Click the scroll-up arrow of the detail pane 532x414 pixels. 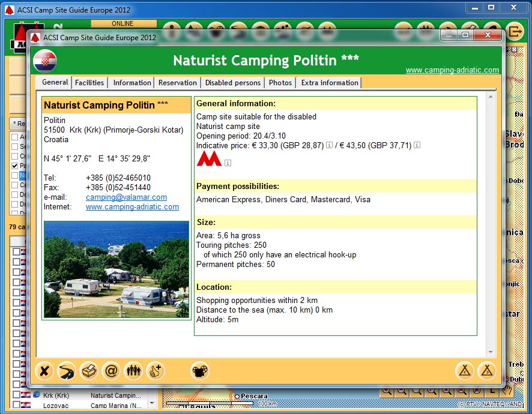(491, 97)
